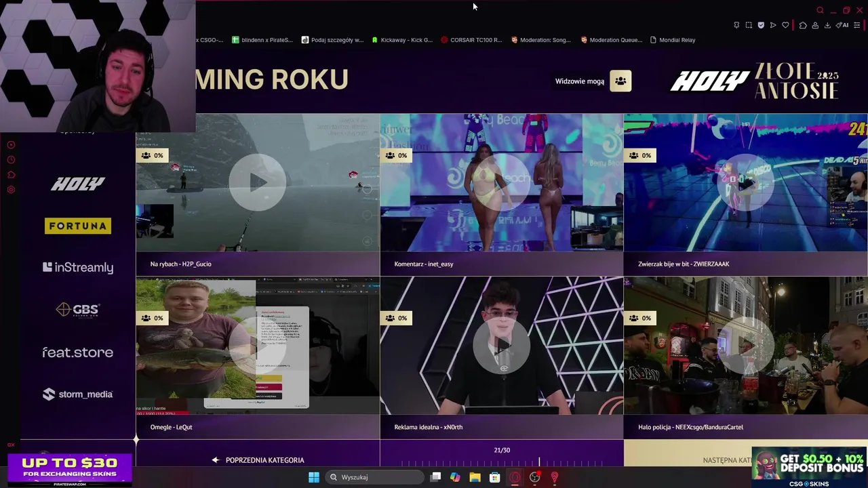This screenshot has height=488, width=868.
Task: Open the Kickaway - Kick G bookmark
Action: [x=402, y=40]
